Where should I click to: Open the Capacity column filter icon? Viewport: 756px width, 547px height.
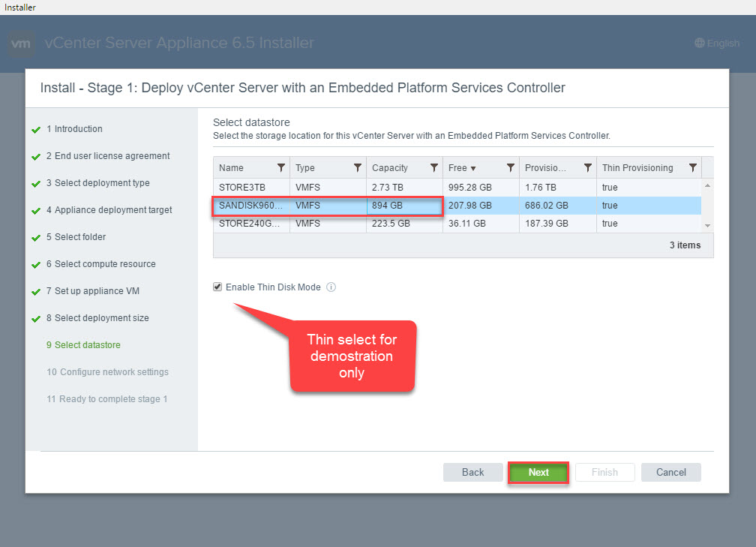coord(434,168)
